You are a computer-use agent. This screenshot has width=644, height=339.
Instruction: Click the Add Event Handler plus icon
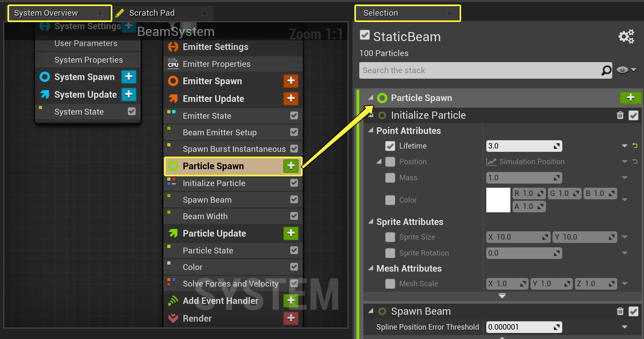pyautogui.click(x=291, y=300)
